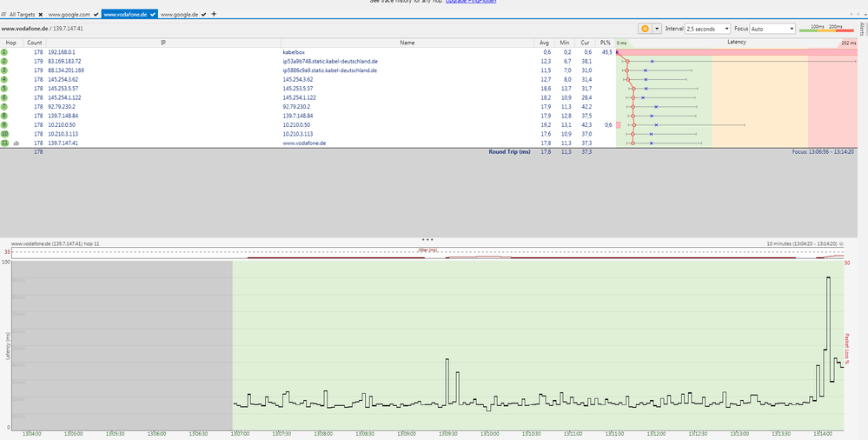Click the name kabelbox in hop 1
This screenshot has width=868, height=440.
coord(294,52)
